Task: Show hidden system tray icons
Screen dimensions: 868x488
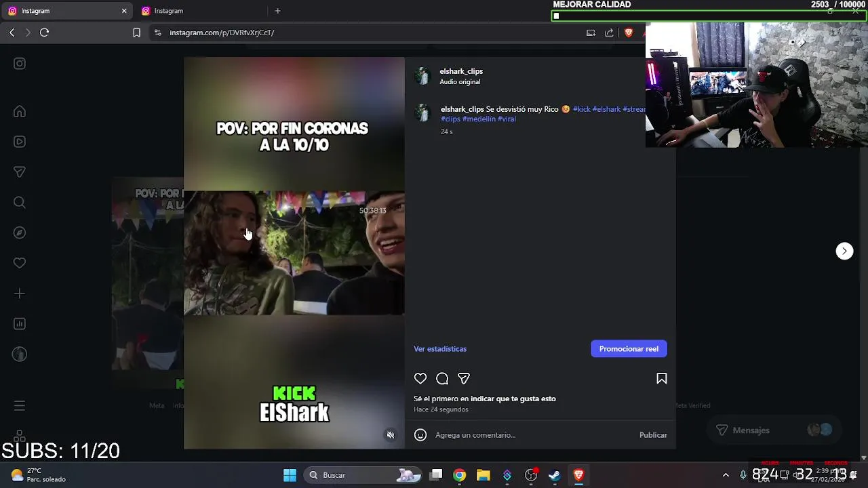Action: [x=726, y=475]
